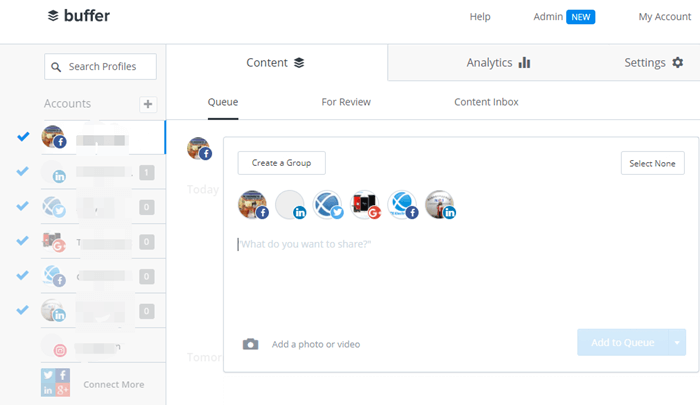Select the Google+ profile avatar in composer
Screen dimensions: 700x405
tap(365, 205)
